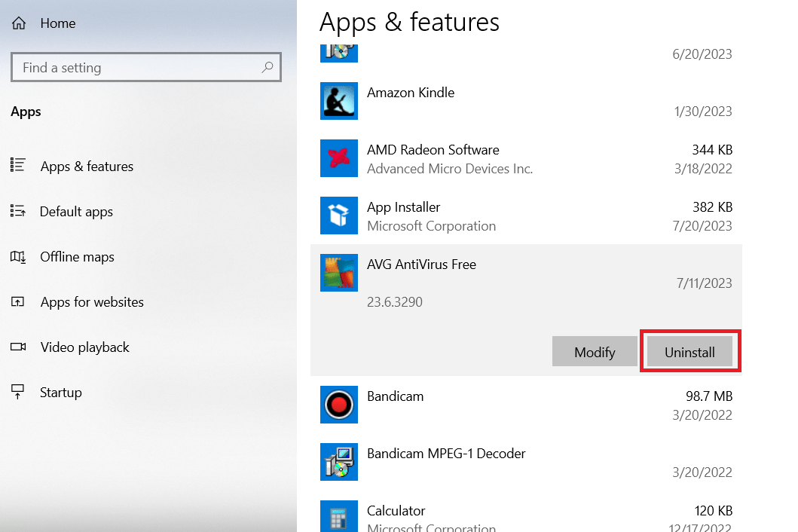Click the 382 KB size value
Image resolution: width=798 pixels, height=532 pixels.
712,206
